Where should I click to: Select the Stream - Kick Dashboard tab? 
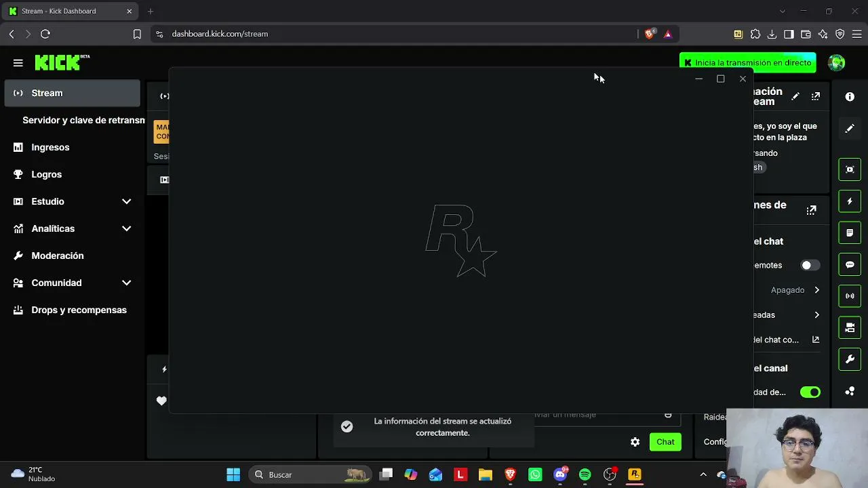(70, 11)
